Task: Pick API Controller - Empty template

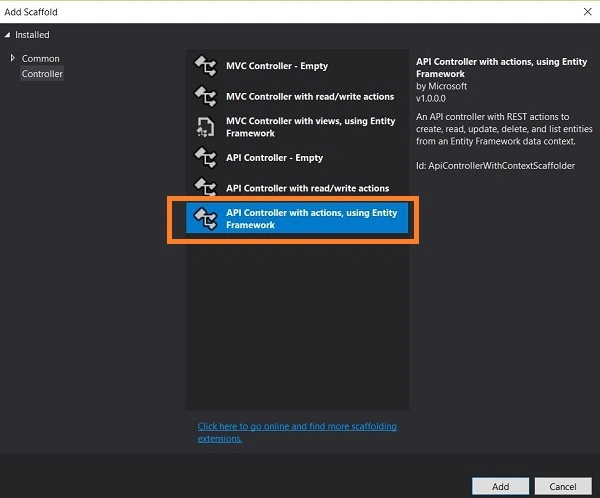Action: [x=297, y=158]
